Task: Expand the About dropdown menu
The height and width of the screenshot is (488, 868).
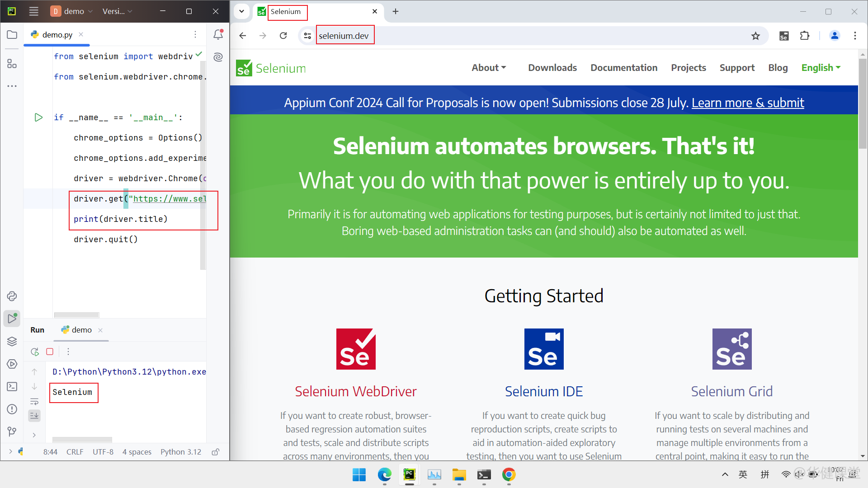Action: click(489, 68)
